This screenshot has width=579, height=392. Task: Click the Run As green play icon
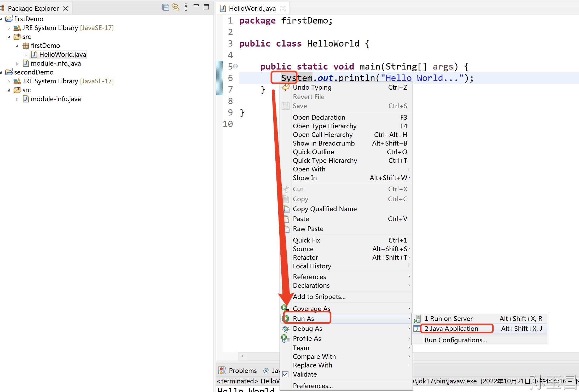pos(286,319)
